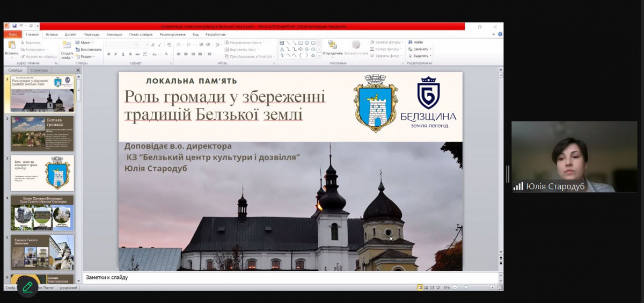This screenshot has width=644, height=303.
Task: Click Найти to find text
Action: (415, 42)
